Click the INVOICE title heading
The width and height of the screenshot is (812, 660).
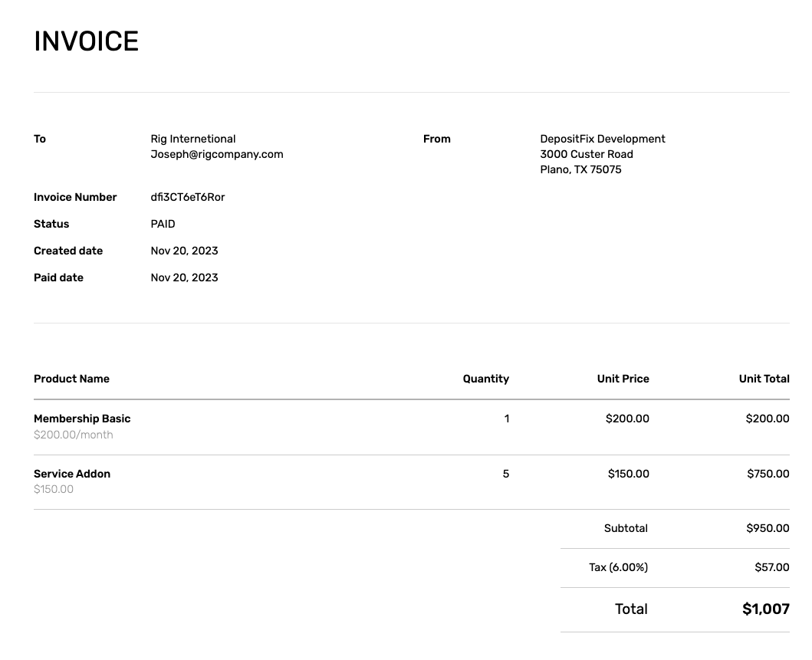click(x=85, y=41)
